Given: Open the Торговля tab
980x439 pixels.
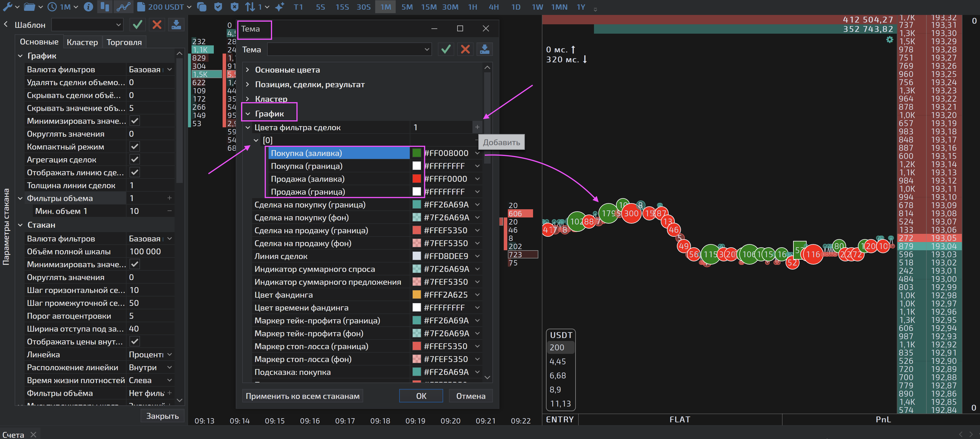Looking at the screenshot, I should pos(124,42).
